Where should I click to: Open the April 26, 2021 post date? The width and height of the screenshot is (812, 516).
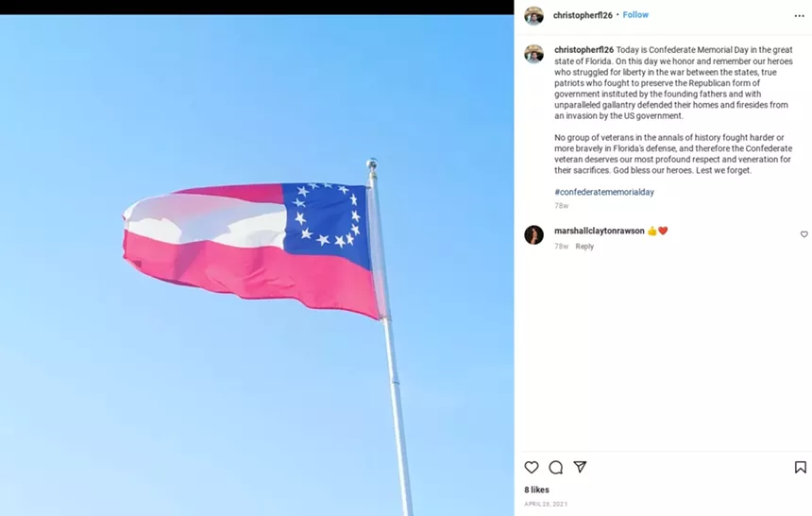[546, 504]
